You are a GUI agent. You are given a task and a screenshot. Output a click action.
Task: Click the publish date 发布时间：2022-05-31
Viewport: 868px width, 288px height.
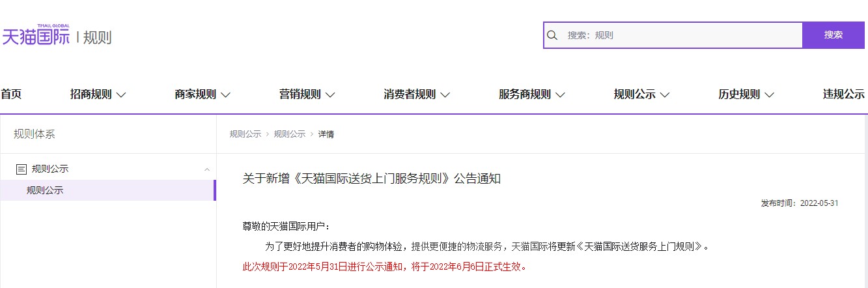click(800, 203)
